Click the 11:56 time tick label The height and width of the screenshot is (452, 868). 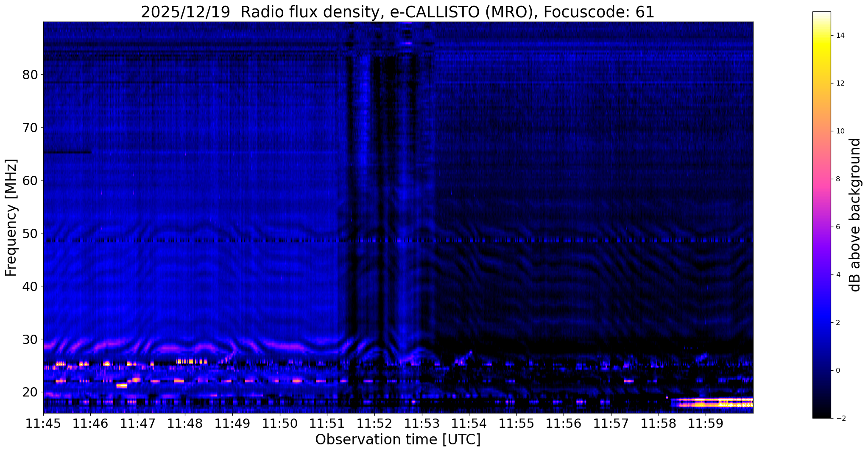point(564,423)
